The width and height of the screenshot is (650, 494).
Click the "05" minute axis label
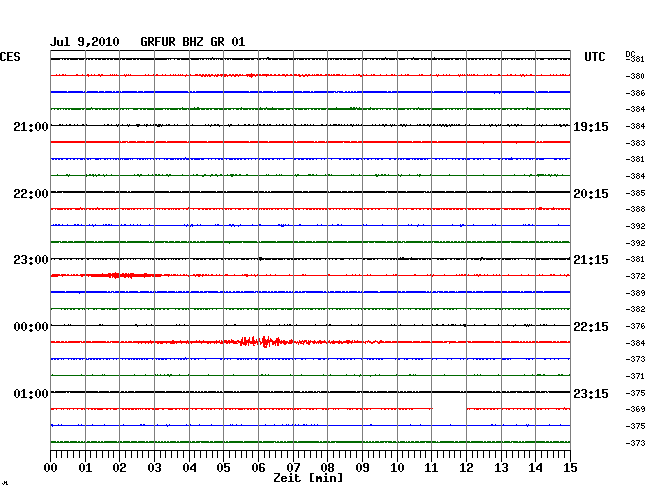tap(223, 468)
